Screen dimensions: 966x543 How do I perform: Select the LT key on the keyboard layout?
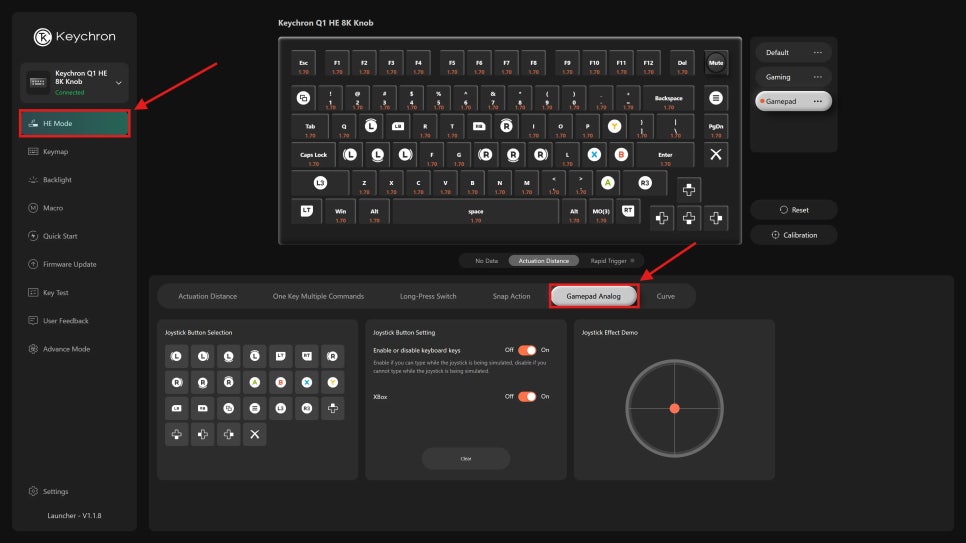307,211
